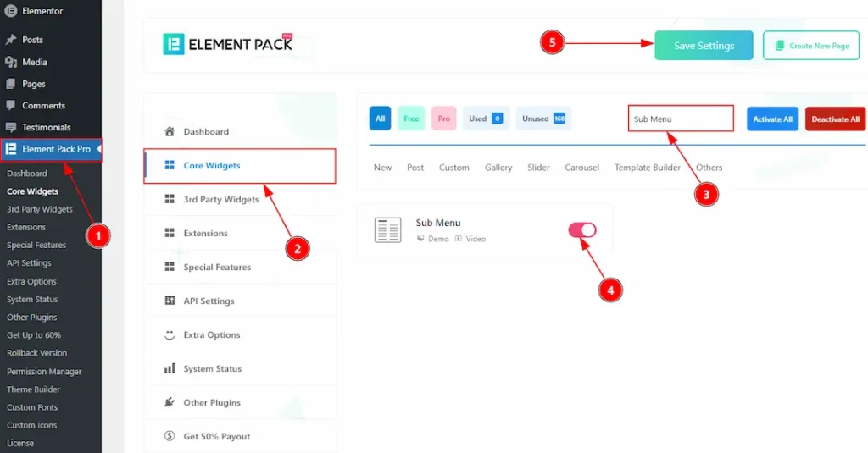This screenshot has width=868, height=453.
Task: Open Theme Builder submenu item
Action: (33, 389)
